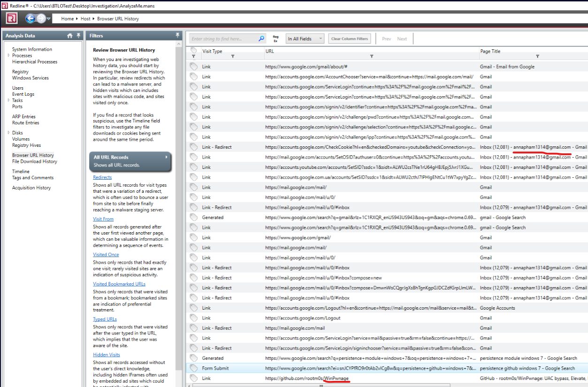Pin the Filters panel

tap(177, 36)
